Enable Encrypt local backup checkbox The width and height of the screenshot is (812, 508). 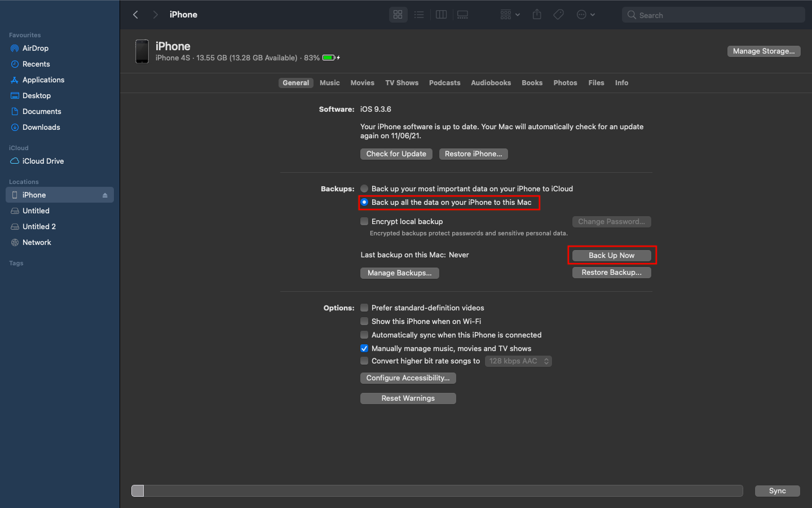point(364,222)
